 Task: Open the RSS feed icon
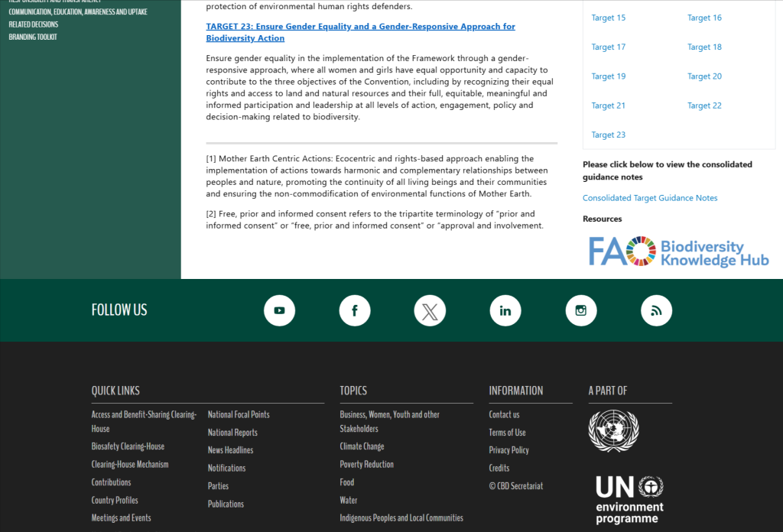(x=656, y=310)
